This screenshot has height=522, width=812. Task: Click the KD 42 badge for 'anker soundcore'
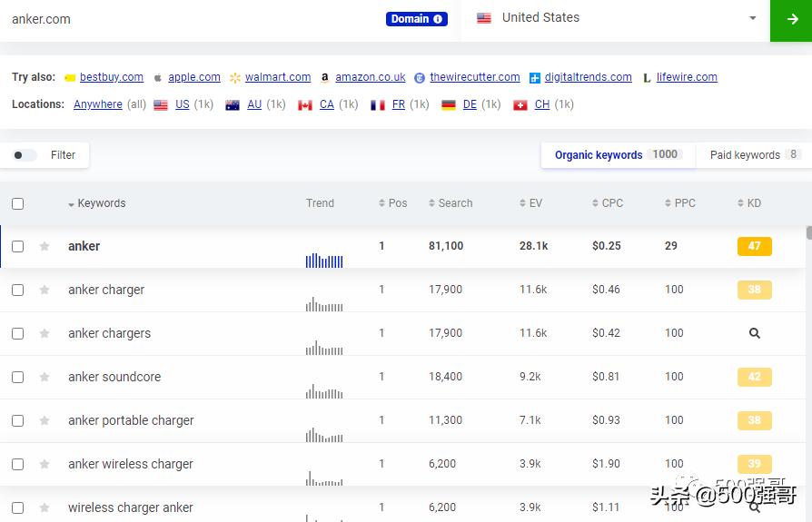[x=755, y=377]
